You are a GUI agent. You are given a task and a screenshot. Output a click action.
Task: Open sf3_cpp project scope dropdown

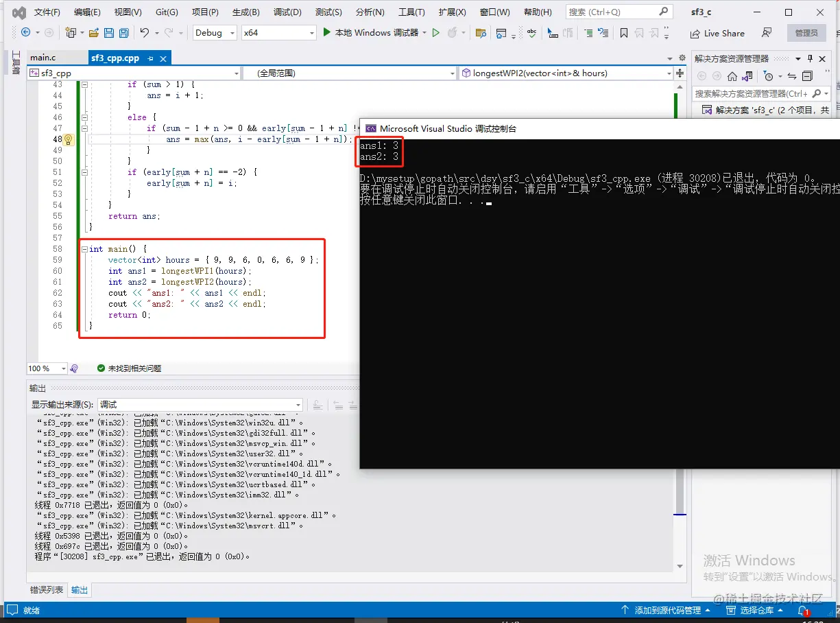click(x=134, y=73)
